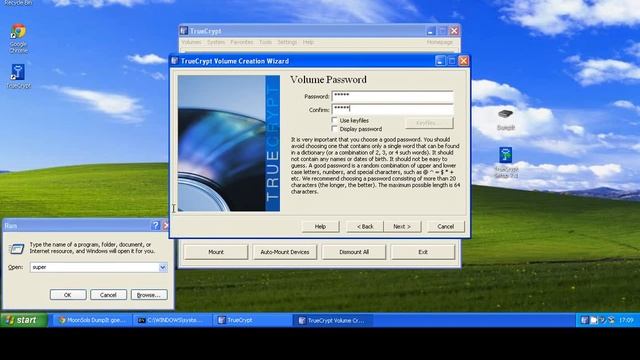
Task: Minimize the TrueCrypt main window
Action: coord(431,31)
